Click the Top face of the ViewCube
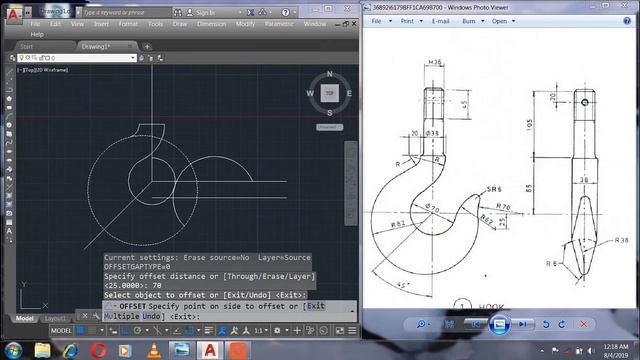This screenshot has height=360, width=640. [329, 93]
